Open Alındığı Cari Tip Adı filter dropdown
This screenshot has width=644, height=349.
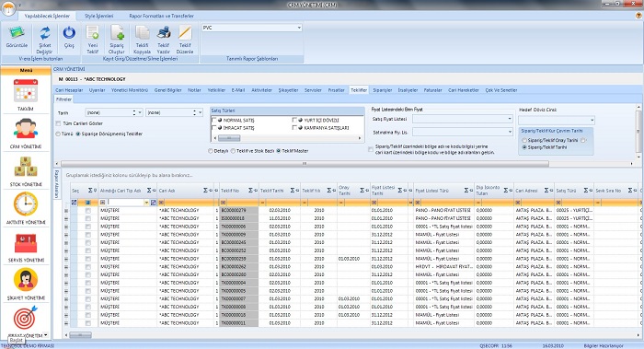point(146,203)
